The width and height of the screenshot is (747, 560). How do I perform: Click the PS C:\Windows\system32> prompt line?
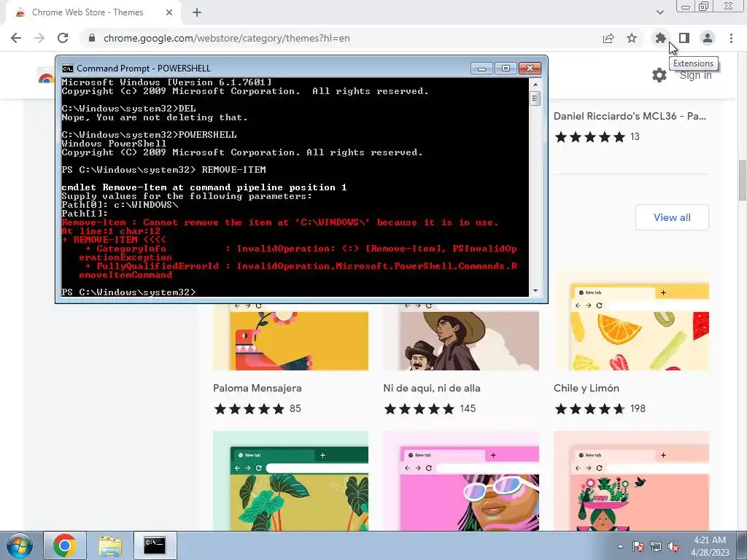tap(128, 292)
